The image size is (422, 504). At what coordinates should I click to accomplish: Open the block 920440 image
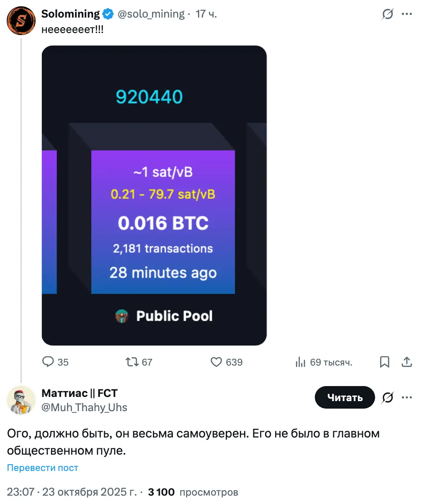coord(154,195)
